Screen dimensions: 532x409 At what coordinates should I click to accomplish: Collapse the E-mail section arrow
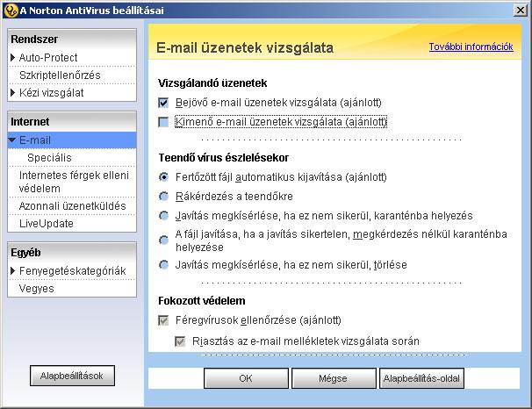point(12,140)
